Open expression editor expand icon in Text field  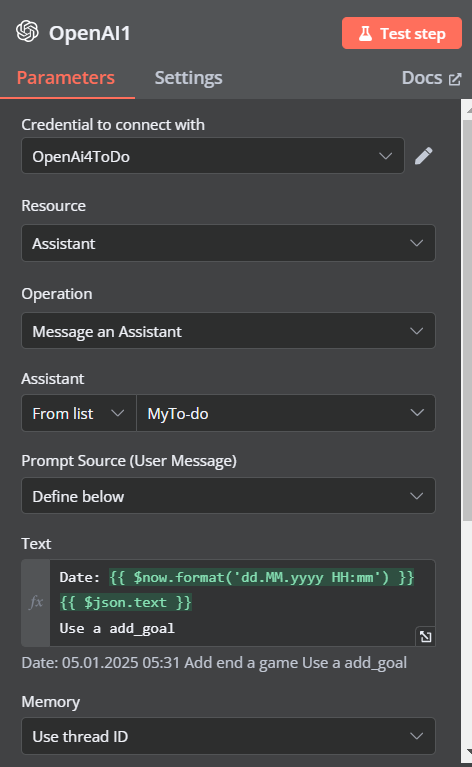tap(426, 636)
